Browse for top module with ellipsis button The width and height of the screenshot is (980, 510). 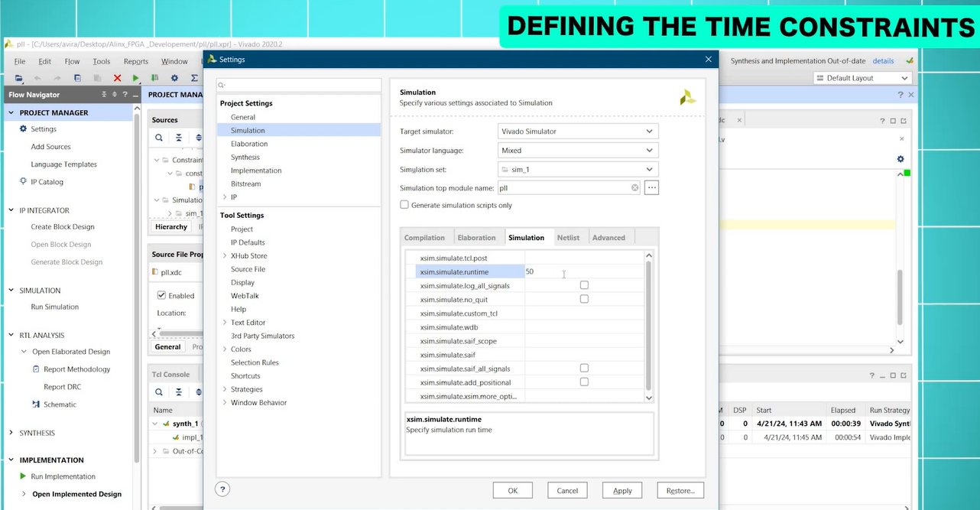point(651,188)
